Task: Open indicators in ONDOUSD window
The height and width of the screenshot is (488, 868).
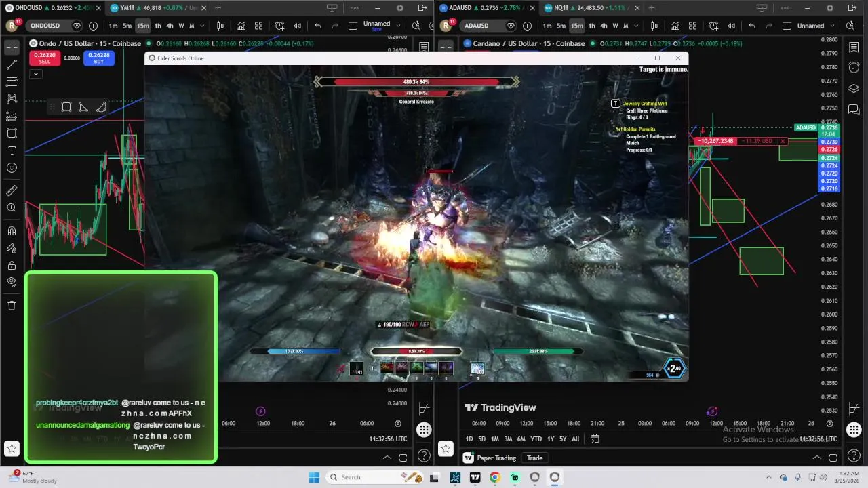Action: [x=241, y=26]
